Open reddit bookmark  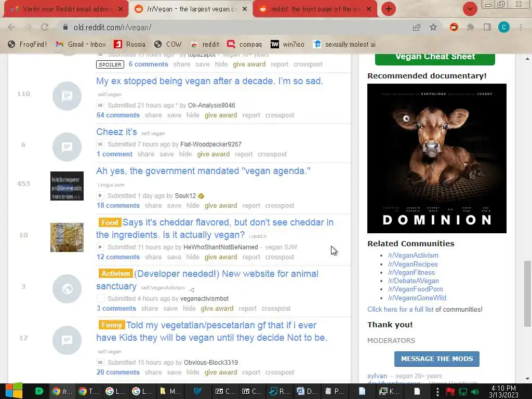(x=205, y=44)
